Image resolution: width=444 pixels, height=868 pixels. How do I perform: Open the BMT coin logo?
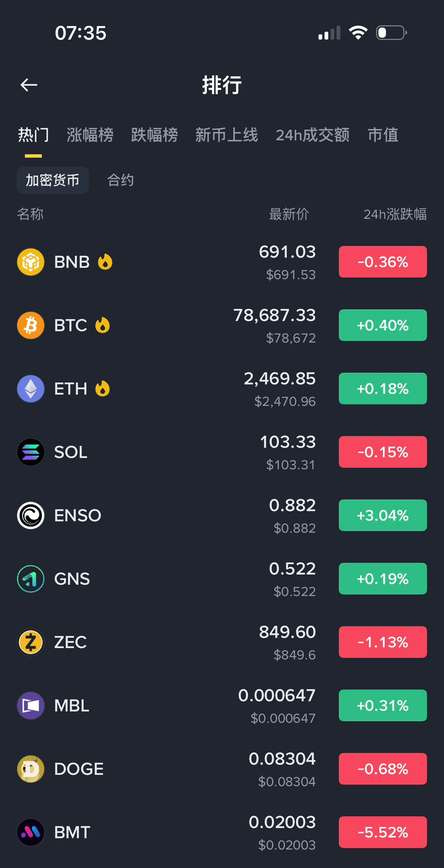pyautogui.click(x=31, y=832)
